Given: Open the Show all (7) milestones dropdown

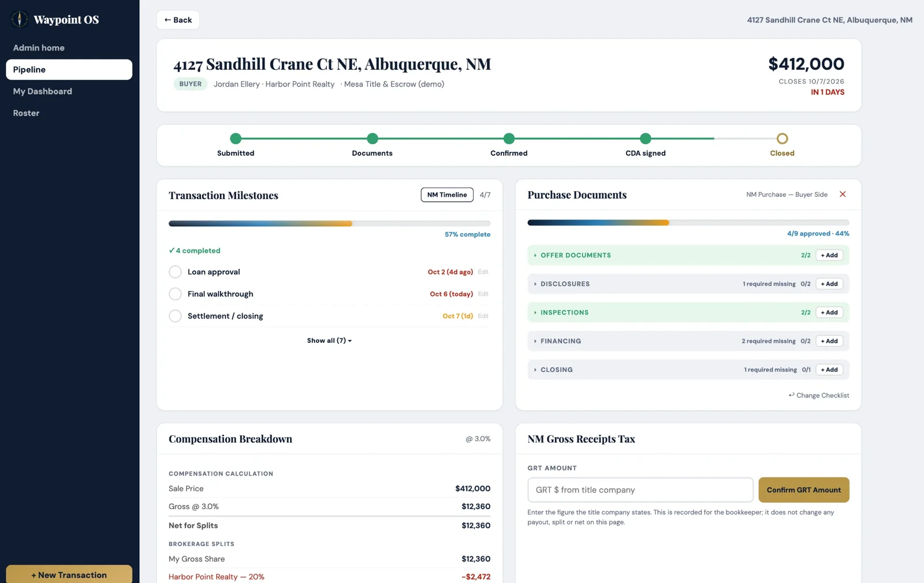Looking at the screenshot, I should tap(329, 341).
